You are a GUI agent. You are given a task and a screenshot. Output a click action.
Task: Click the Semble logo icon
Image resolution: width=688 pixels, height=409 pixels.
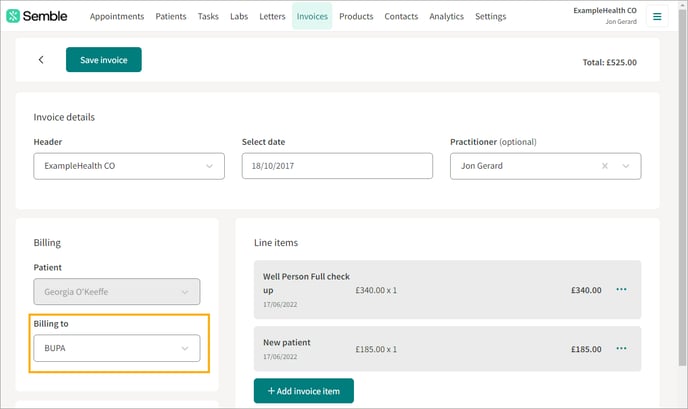[13, 16]
